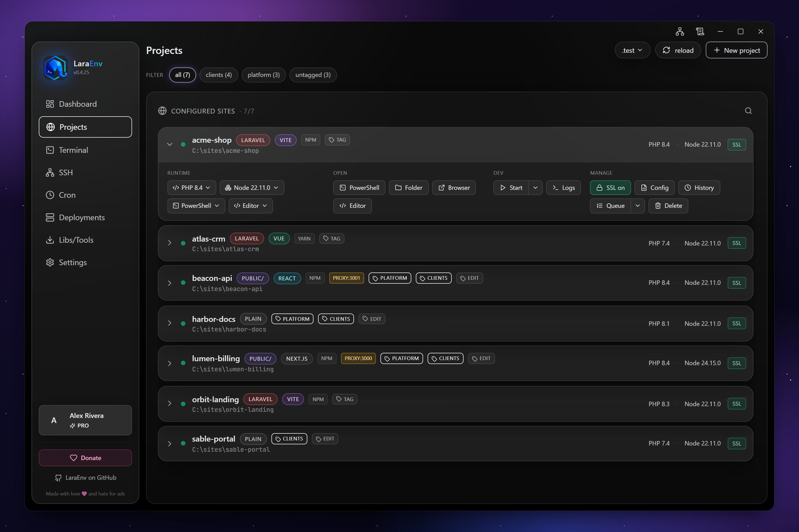
Task: Open acme-shop Config
Action: click(654, 188)
